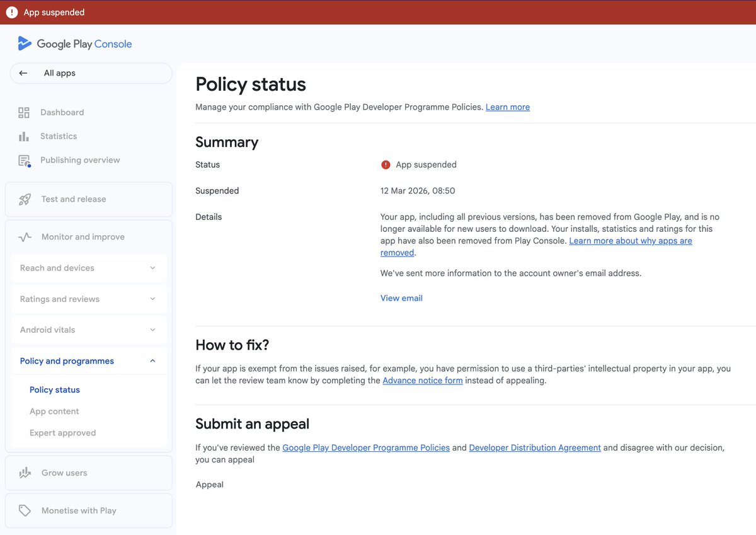Return to the All apps list

click(x=91, y=73)
